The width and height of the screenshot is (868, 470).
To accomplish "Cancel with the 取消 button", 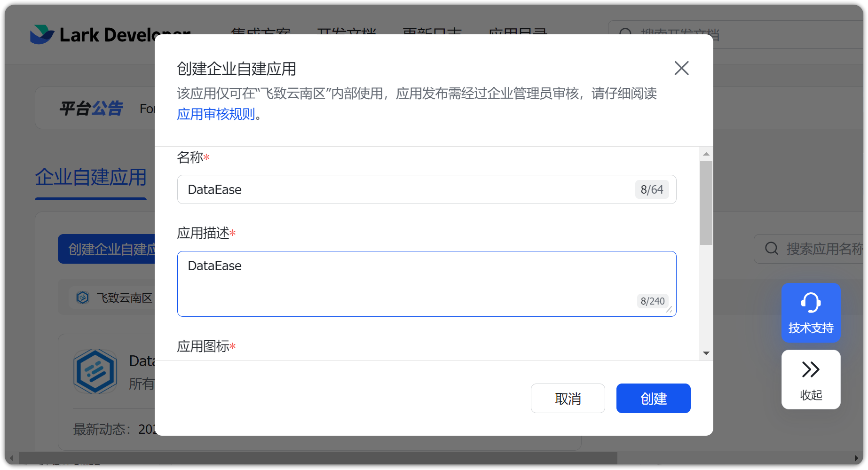I will 568,399.
